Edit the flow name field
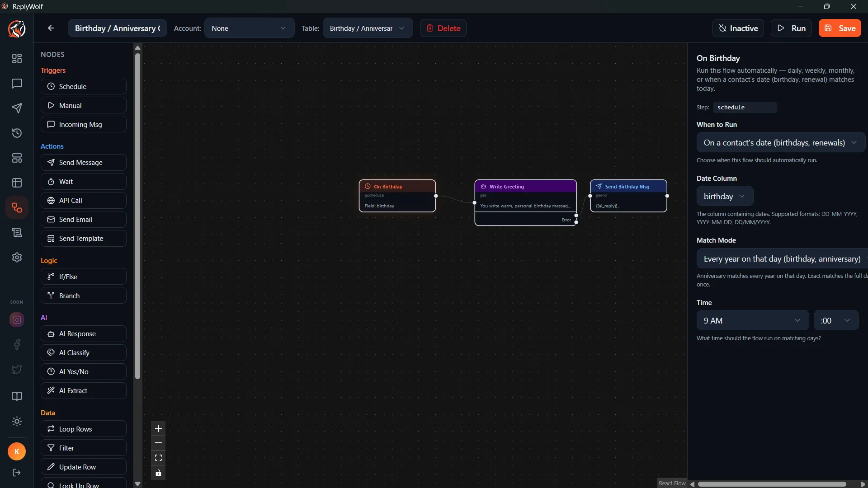Screen dimensions: 868x488 point(118,28)
